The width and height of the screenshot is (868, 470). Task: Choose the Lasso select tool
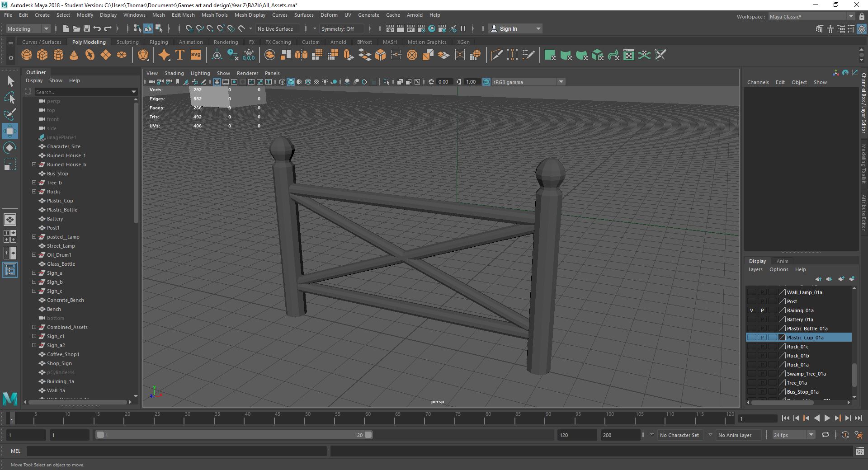tap(10, 97)
